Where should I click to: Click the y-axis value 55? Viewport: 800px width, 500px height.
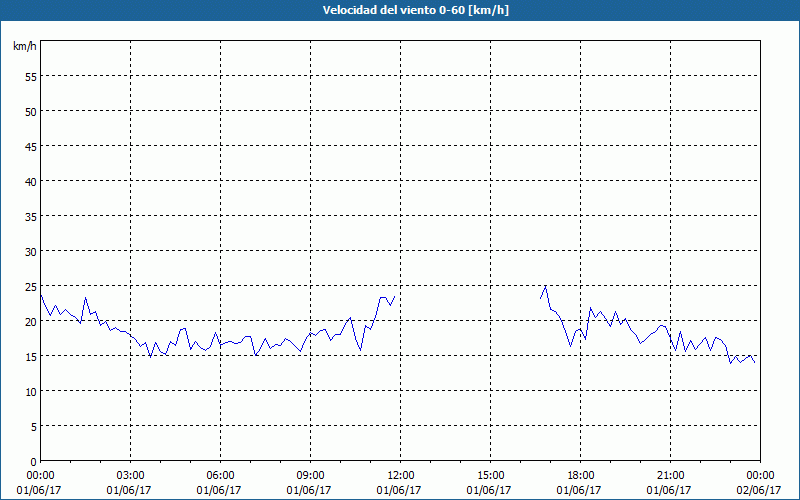[x=31, y=77]
